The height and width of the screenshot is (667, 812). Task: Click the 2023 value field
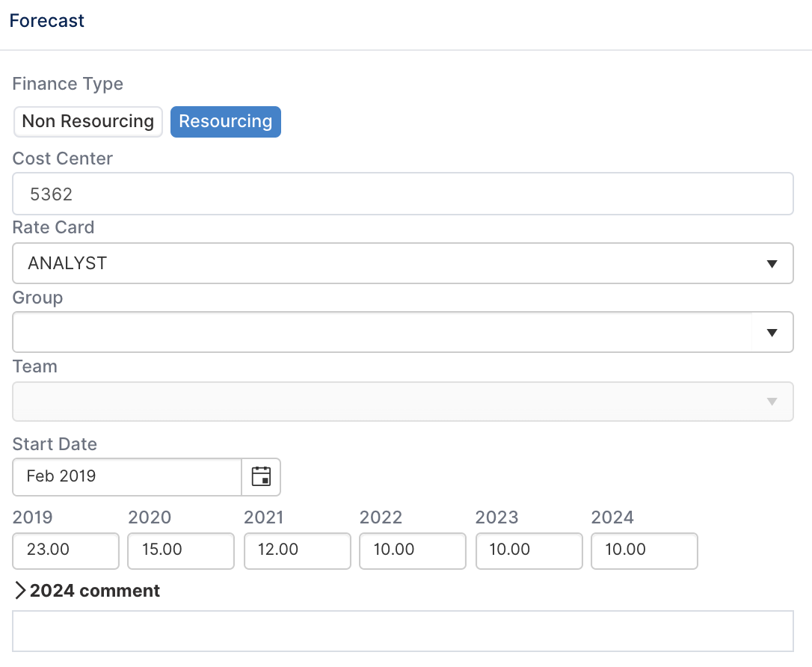click(529, 550)
